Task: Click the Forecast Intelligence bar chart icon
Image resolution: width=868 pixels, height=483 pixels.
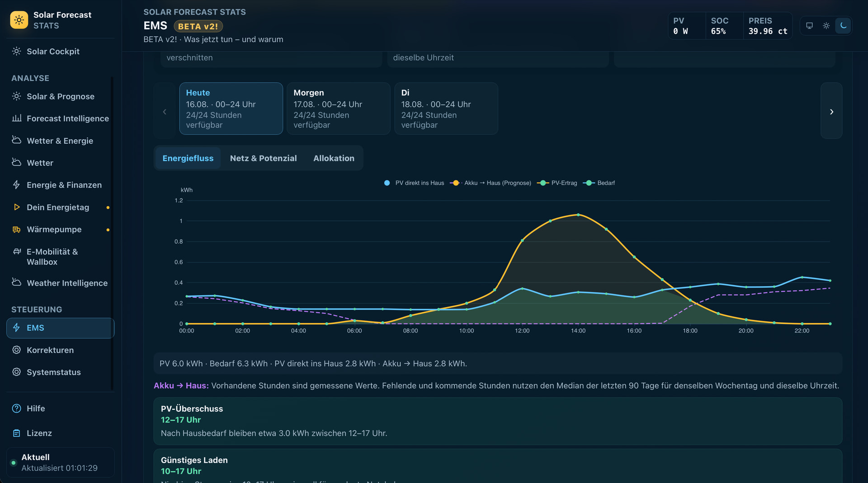Action: (17, 118)
